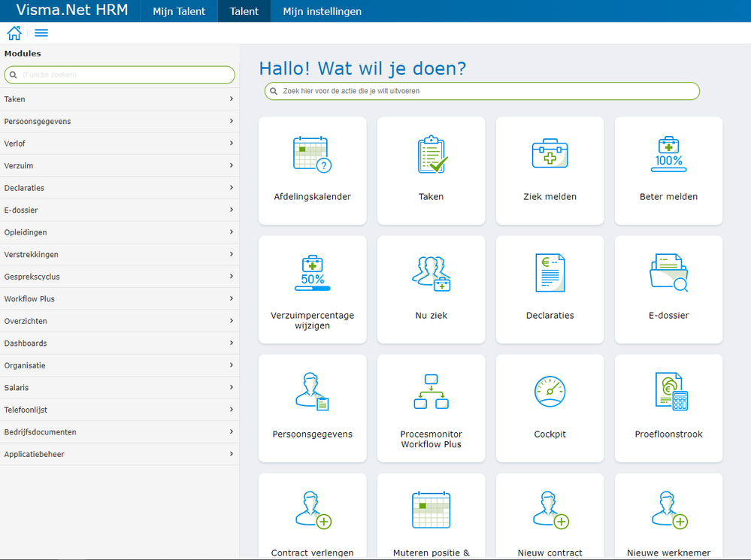The height and width of the screenshot is (560, 751).
Task: Click the Proefloonstrook tile label
Action: [668, 434]
